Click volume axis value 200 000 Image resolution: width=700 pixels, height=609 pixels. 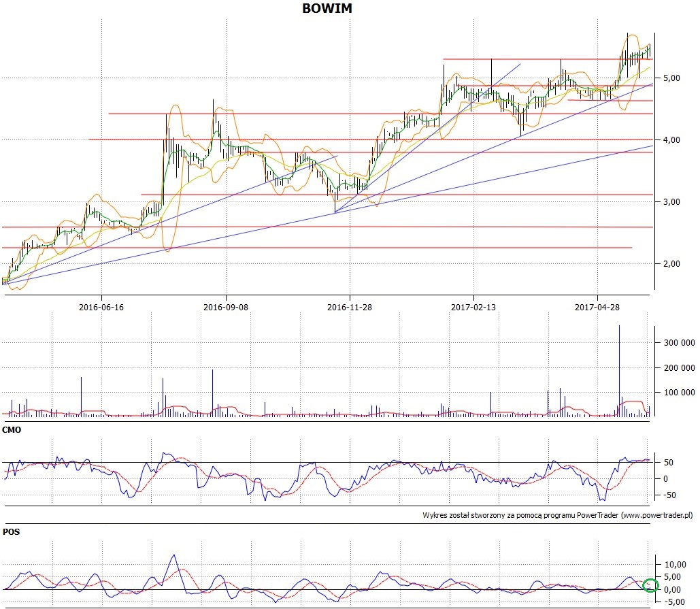click(680, 368)
